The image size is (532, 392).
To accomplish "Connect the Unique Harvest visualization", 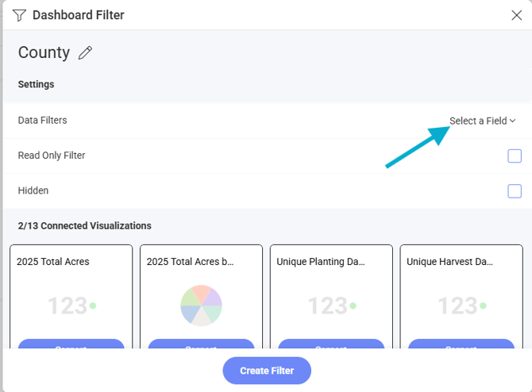I will 461,345.
